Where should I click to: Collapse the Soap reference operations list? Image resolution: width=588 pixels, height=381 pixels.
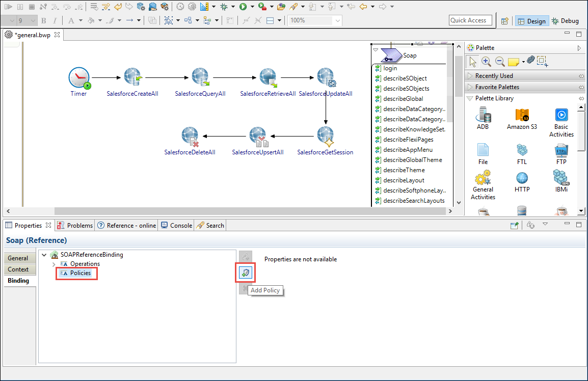(x=376, y=49)
